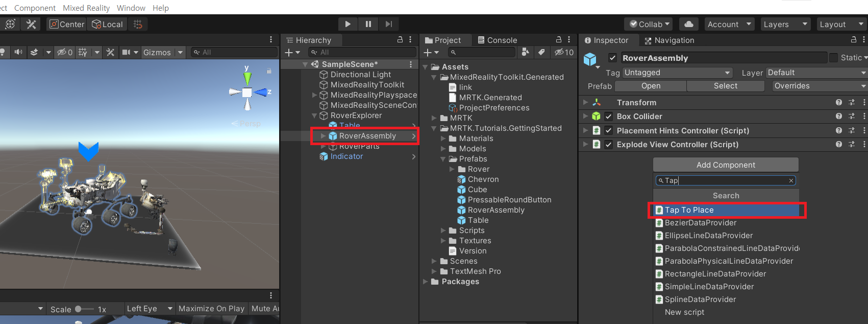
Task: Open the prefab Overrides dropdown
Action: pyautogui.click(x=820, y=86)
